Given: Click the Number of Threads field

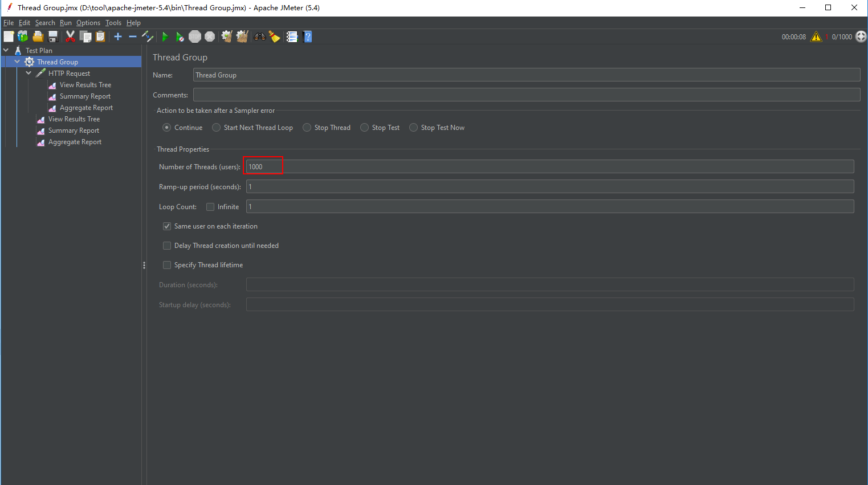Looking at the screenshot, I should [550, 166].
